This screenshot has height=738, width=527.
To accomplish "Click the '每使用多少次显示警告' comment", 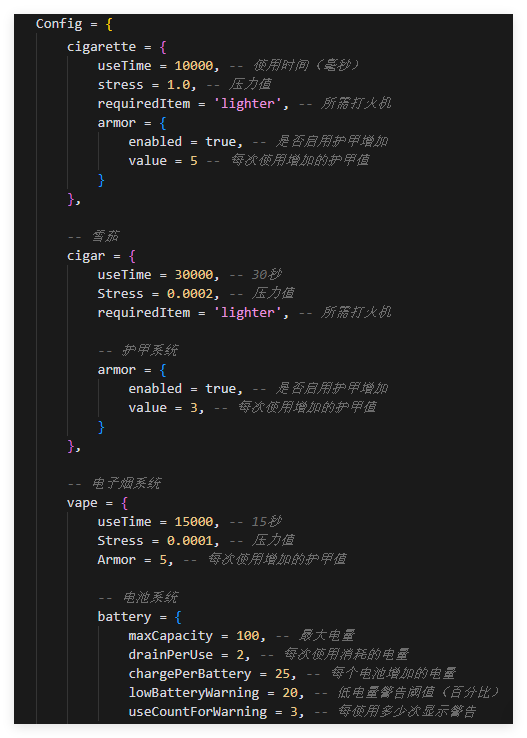I will [407, 711].
